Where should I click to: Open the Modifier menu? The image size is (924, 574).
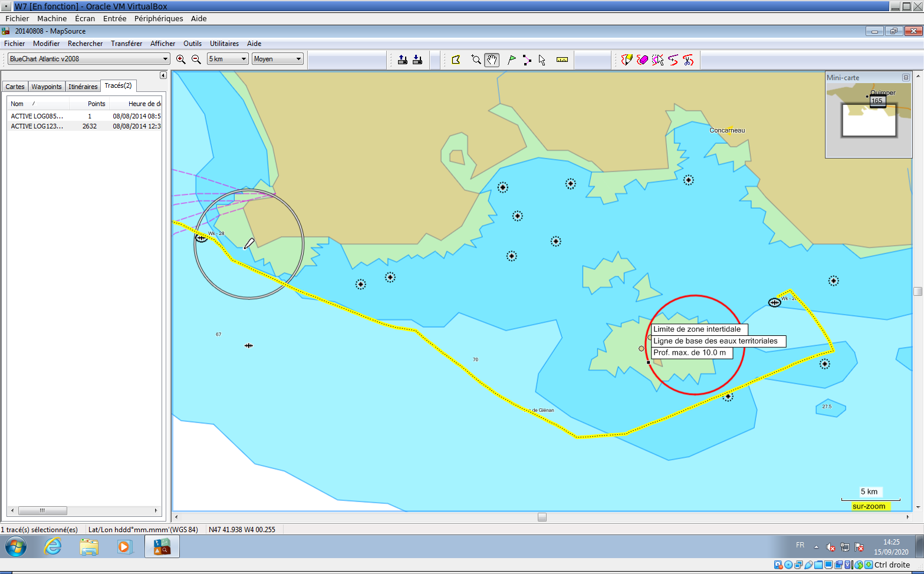click(46, 44)
